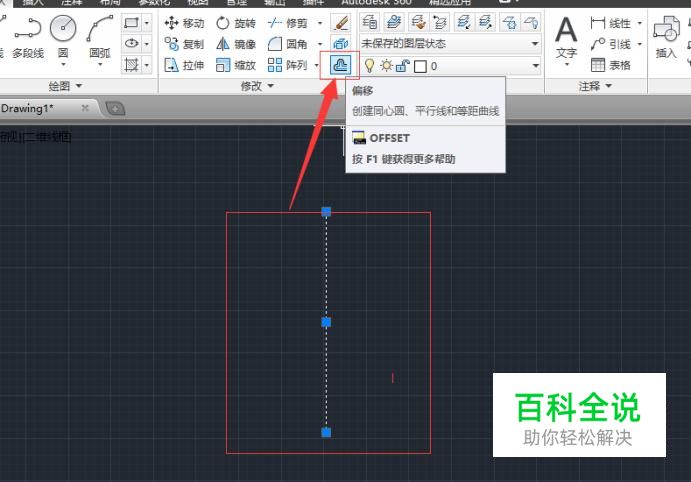
Task: Toggle layer 0 lock padlock icon
Action: pyautogui.click(x=403, y=66)
